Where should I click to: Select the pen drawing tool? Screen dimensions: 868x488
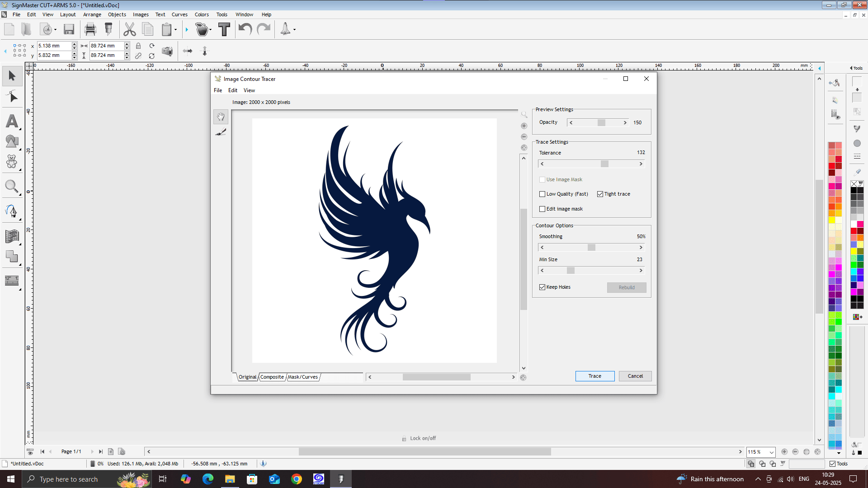(12, 211)
